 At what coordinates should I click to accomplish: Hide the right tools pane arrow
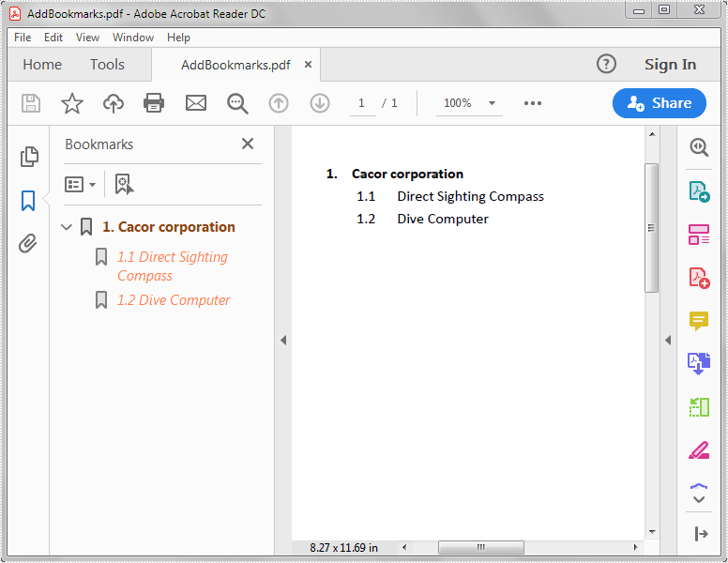(668, 341)
